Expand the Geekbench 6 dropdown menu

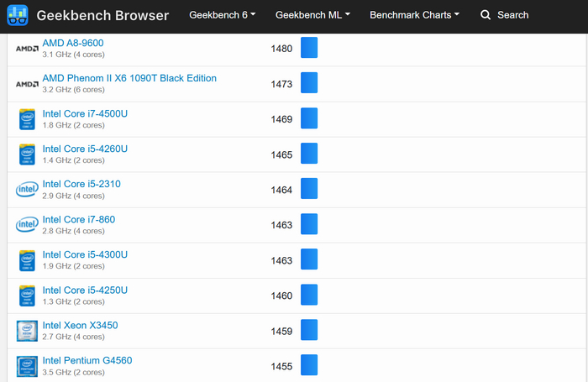tap(223, 15)
